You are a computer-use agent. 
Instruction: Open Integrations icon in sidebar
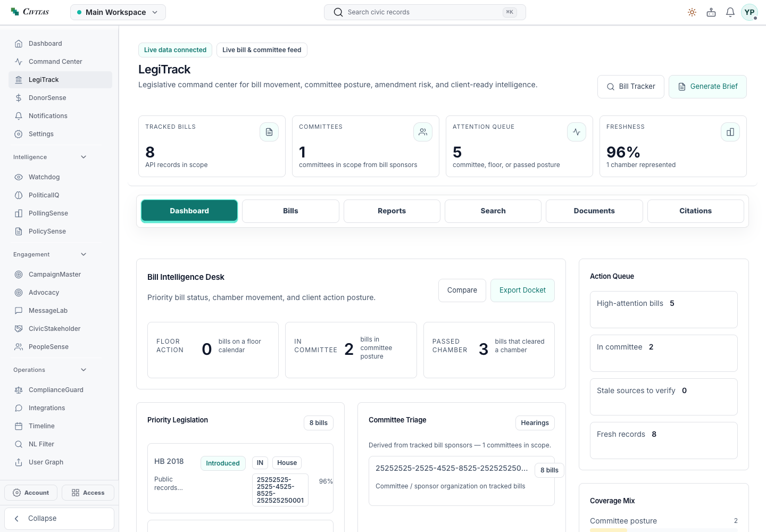click(x=19, y=408)
